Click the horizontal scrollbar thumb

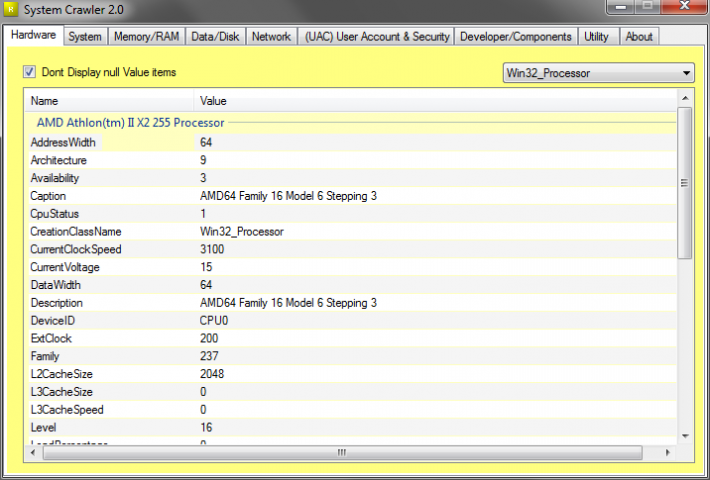pyautogui.click(x=342, y=452)
